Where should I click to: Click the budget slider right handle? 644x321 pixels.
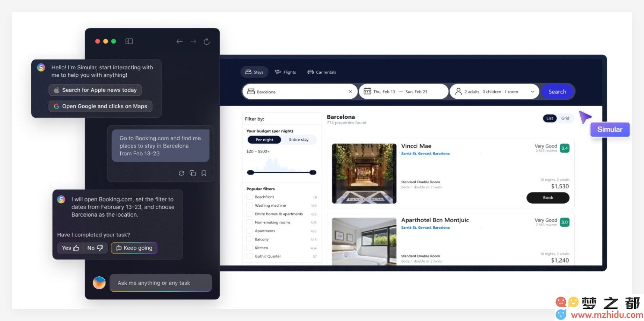click(x=313, y=172)
